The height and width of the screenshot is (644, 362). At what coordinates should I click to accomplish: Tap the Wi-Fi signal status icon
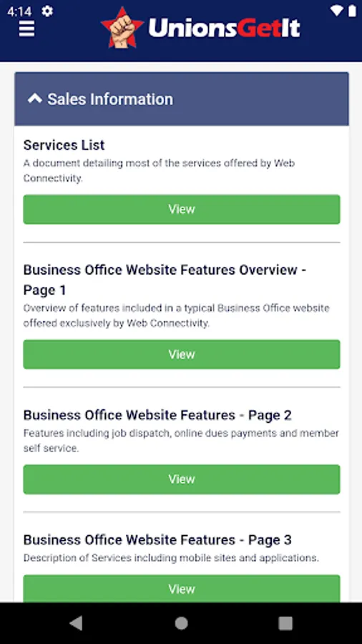tap(336, 11)
